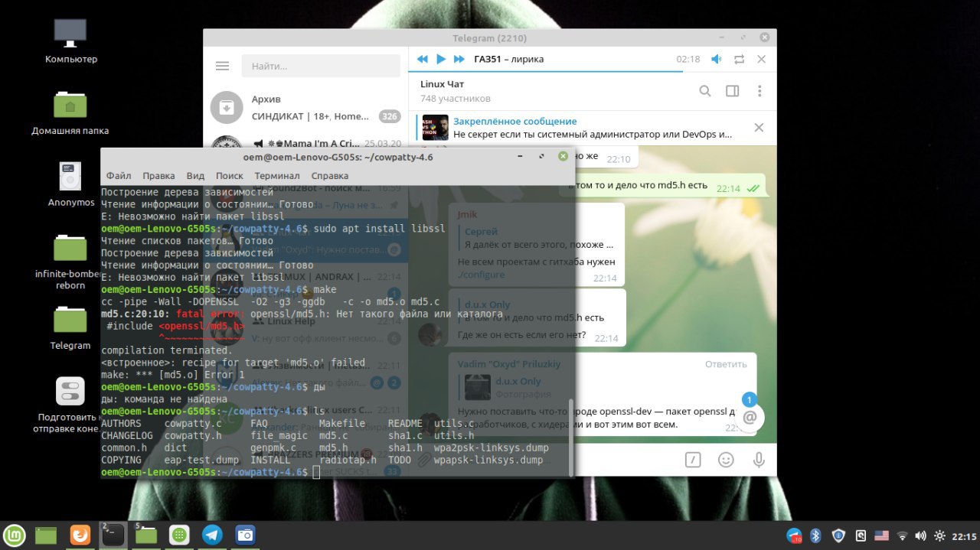This screenshot has height=550, width=980.
Task: Open the emoji picker smiley icon
Action: (x=726, y=460)
